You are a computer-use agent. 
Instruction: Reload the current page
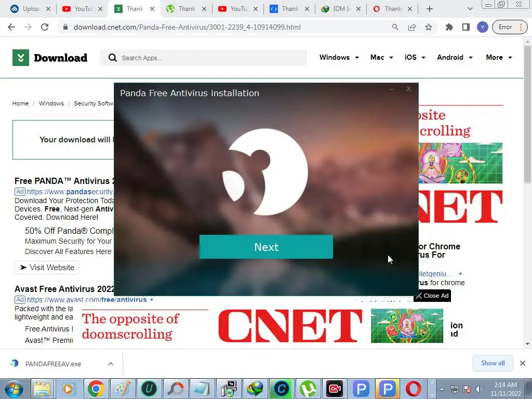45,27
